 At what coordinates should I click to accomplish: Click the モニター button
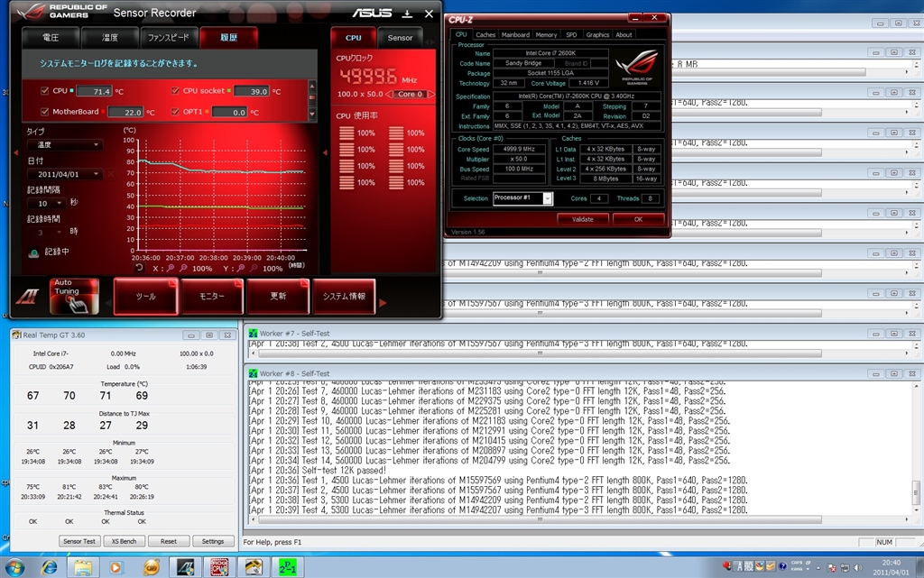(x=212, y=296)
